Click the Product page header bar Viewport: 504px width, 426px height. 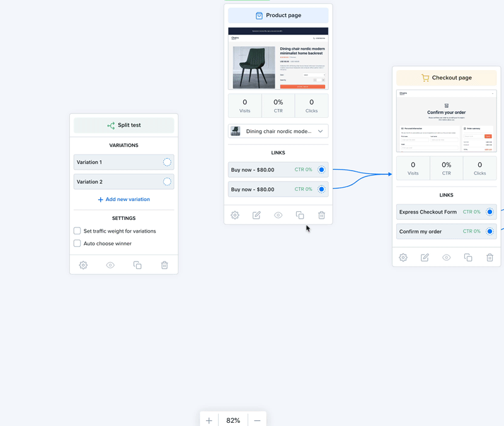278,15
